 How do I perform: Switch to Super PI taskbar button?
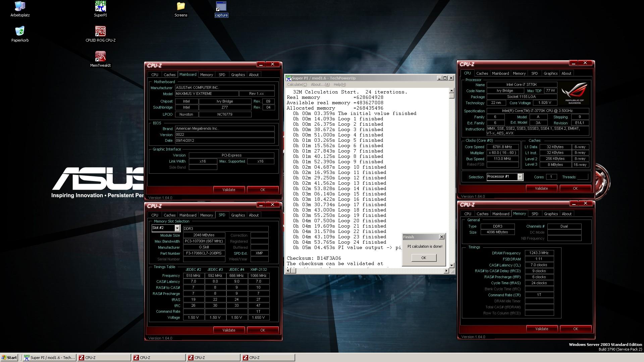pyautogui.click(x=50, y=358)
